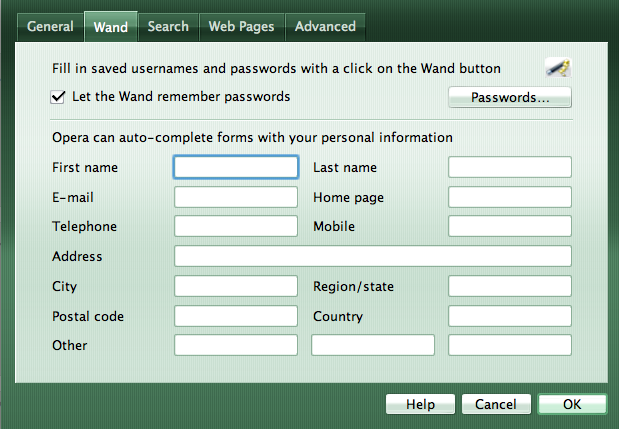Select the E-mail text field
The image size is (619, 429).
(x=236, y=197)
